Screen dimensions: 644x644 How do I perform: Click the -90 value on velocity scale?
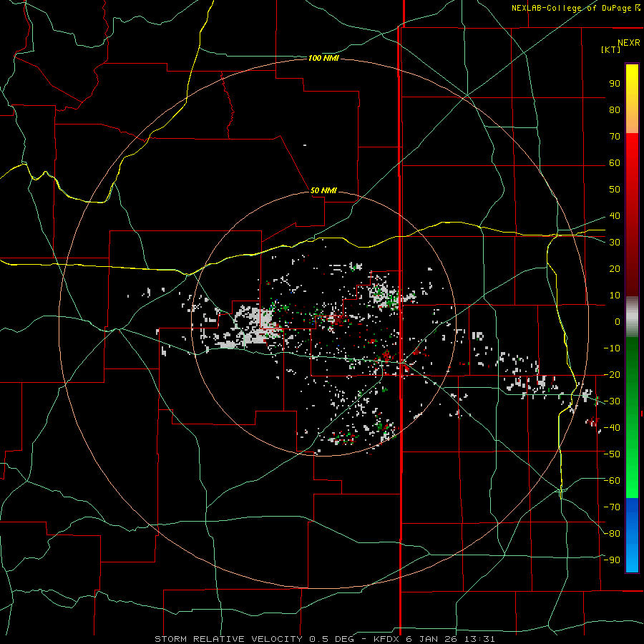612,560
